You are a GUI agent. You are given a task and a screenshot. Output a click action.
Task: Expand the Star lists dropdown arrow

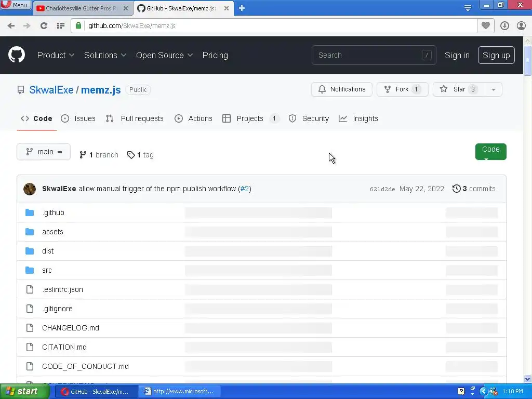click(x=494, y=89)
